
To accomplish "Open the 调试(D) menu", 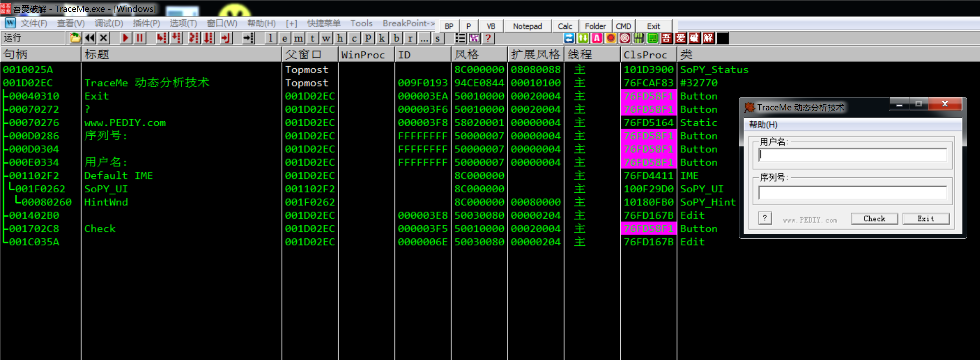I will (109, 23).
